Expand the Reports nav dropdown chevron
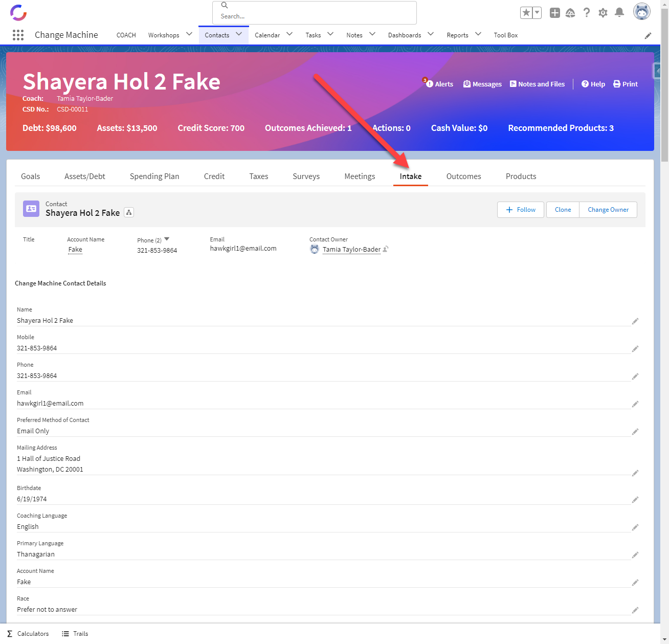 click(478, 34)
